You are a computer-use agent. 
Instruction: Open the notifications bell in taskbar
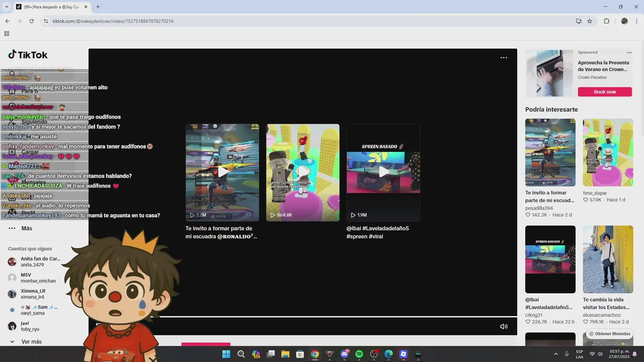[x=634, y=354]
